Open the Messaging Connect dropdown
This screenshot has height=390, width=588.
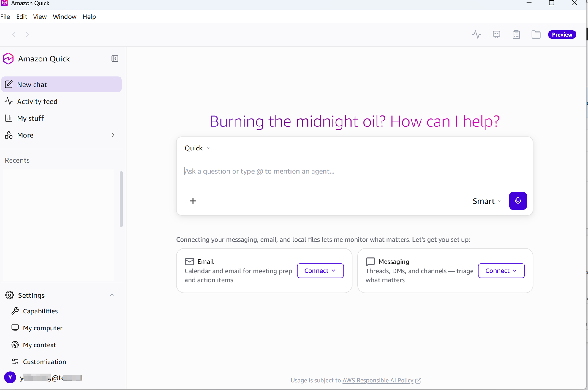tap(501, 271)
